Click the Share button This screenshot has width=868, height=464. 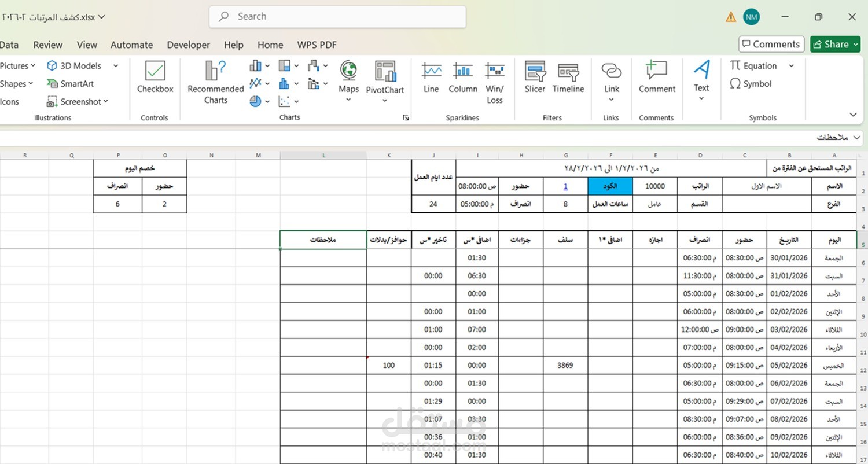point(835,44)
